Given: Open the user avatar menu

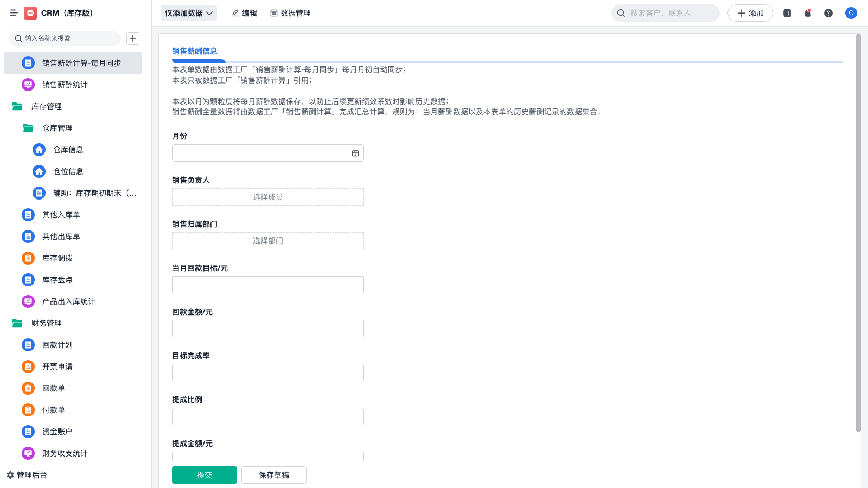Looking at the screenshot, I should pyautogui.click(x=851, y=13).
